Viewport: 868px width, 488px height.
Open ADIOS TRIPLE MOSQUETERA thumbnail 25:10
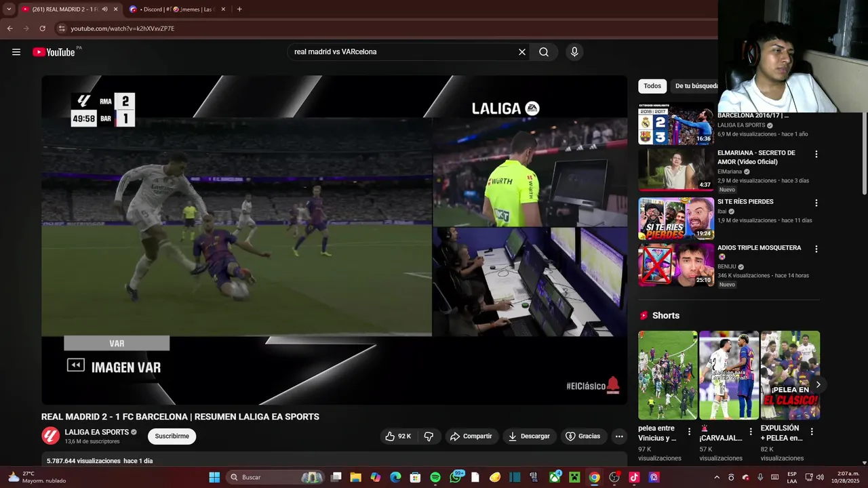[x=676, y=264]
